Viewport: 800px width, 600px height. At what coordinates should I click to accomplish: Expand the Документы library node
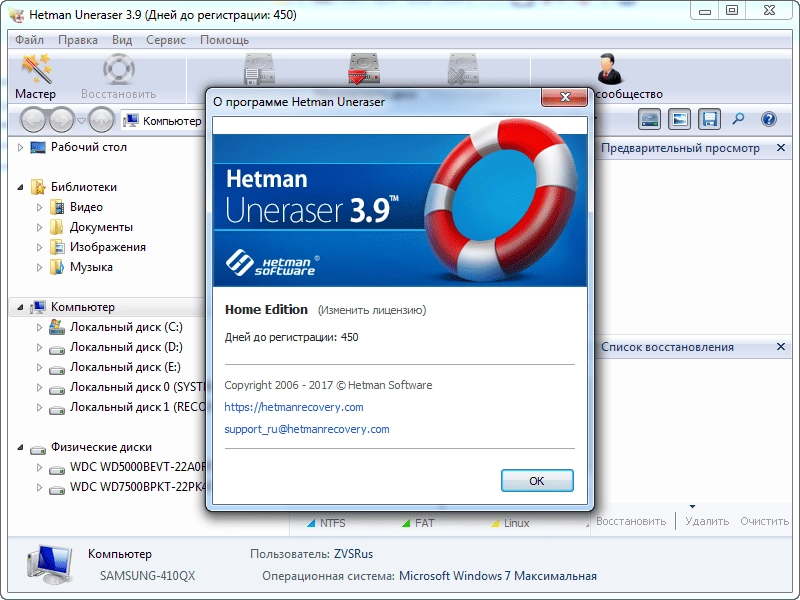[39, 227]
